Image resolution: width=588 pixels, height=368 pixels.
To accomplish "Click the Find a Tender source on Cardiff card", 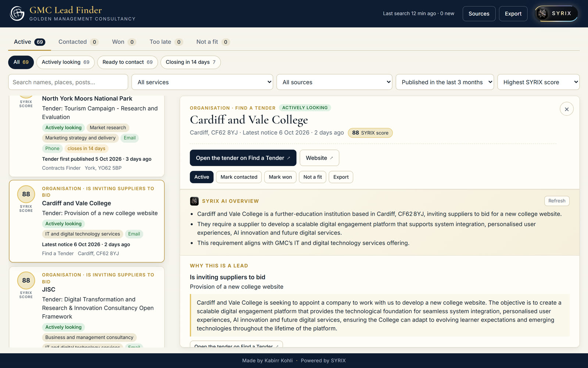I will (x=58, y=254).
